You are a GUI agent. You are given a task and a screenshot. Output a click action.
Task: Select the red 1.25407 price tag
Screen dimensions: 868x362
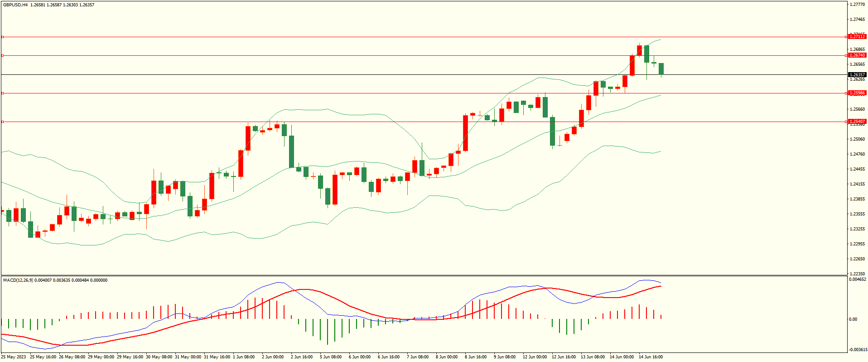pos(857,122)
